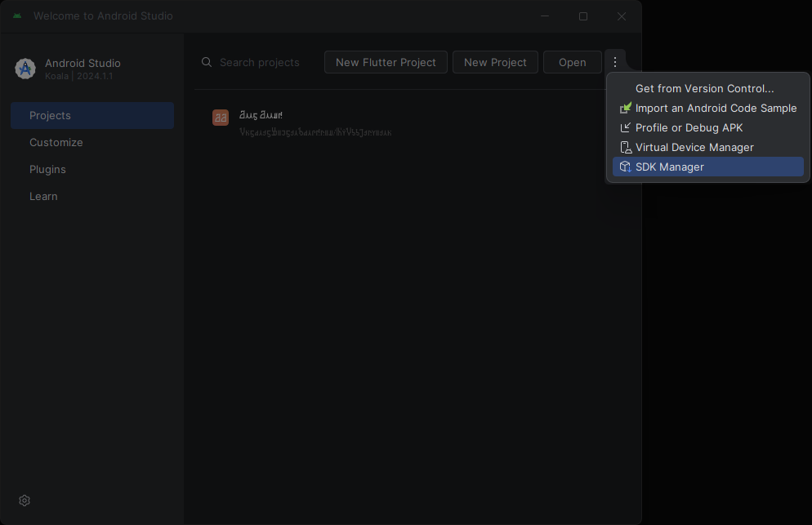Choose Virtual Device Manager from the menu

click(x=708, y=147)
